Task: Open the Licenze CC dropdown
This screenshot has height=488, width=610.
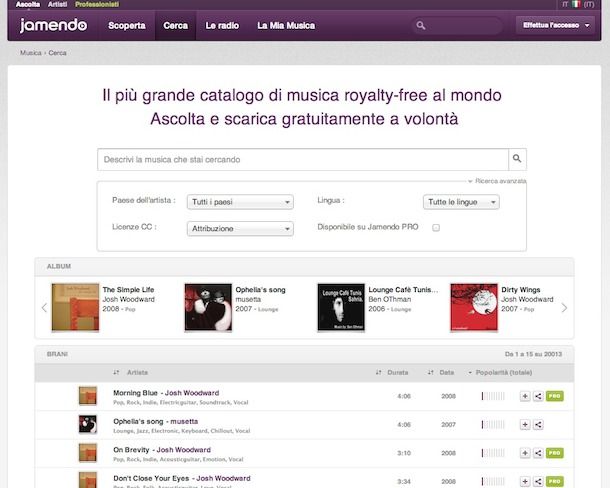Action: click(240, 228)
